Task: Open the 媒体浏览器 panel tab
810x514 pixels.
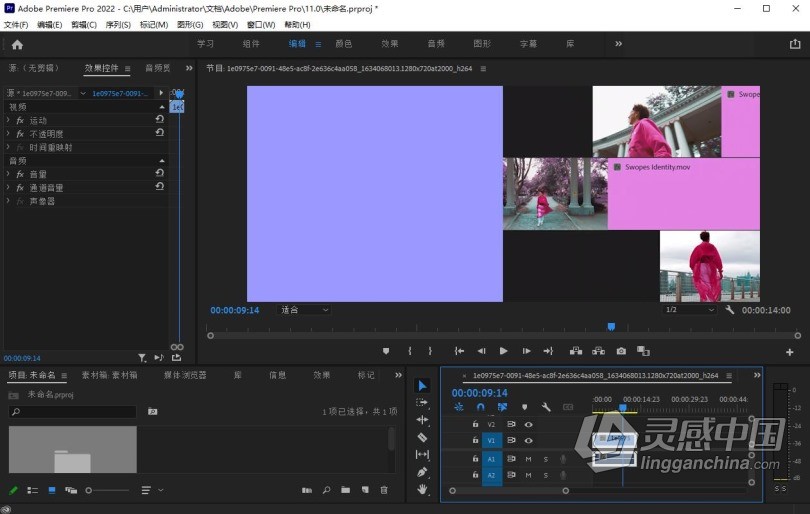Action: [x=185, y=375]
